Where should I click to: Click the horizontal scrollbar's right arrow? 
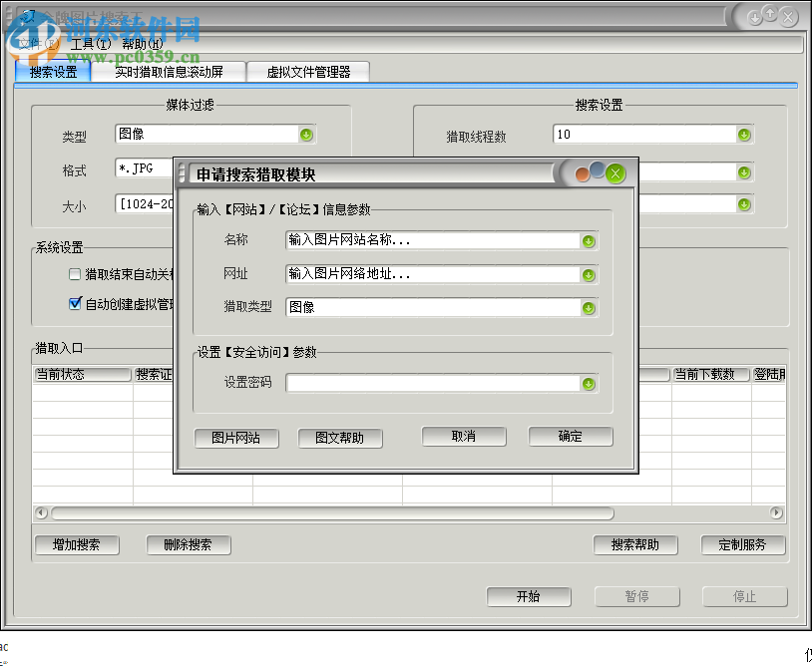777,512
